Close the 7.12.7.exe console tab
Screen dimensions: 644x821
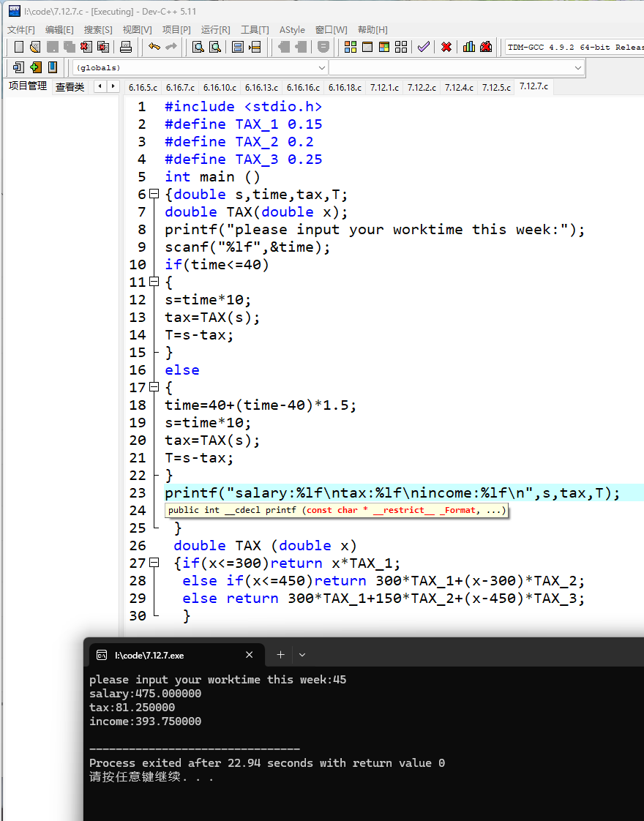[250, 654]
